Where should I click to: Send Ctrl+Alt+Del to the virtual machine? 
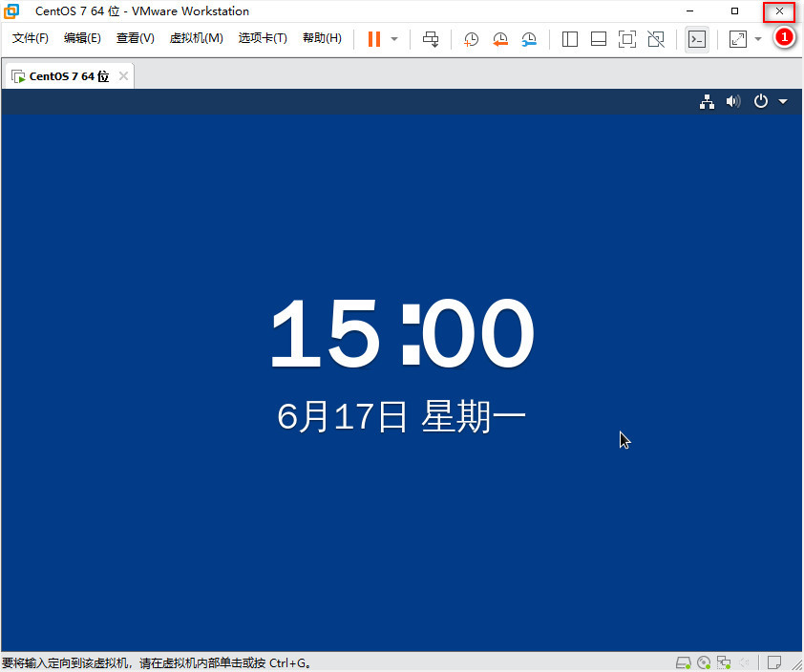pyautogui.click(x=431, y=39)
